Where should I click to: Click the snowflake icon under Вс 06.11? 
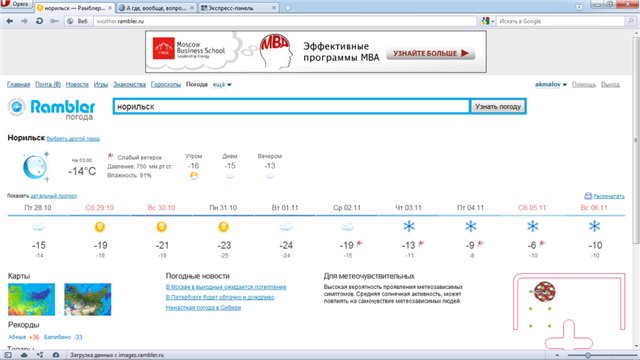point(594,226)
